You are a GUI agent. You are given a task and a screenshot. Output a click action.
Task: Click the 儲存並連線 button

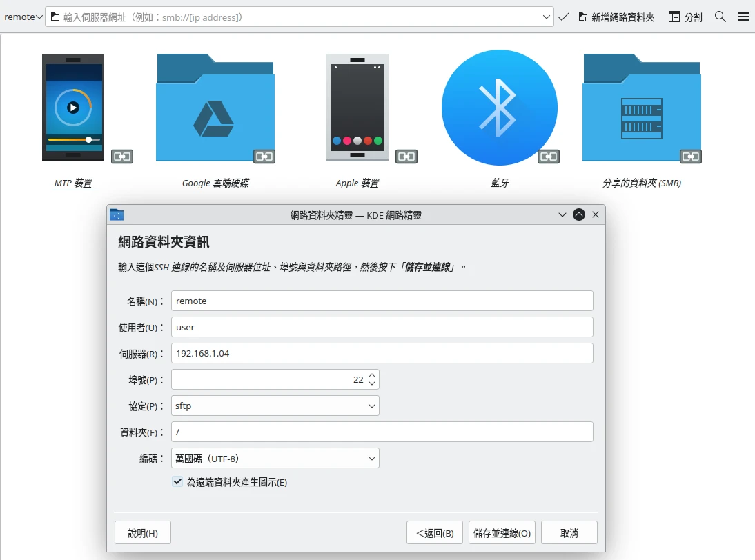502,533
